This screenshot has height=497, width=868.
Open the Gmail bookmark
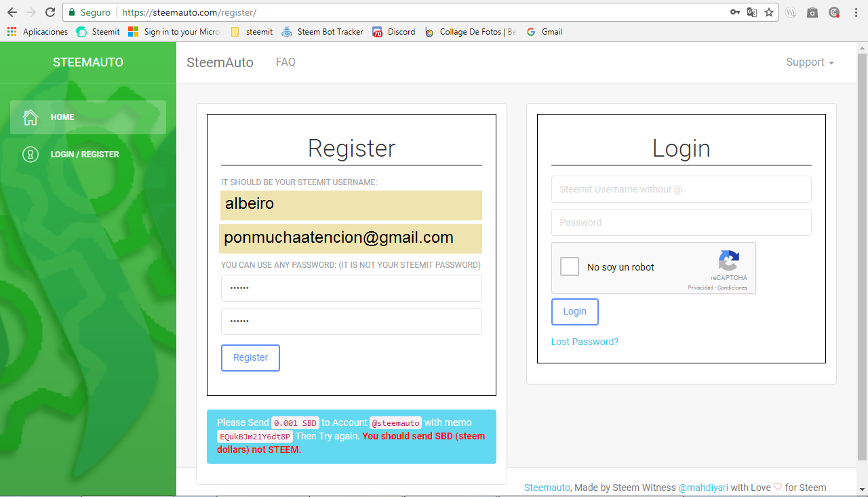[x=544, y=32]
